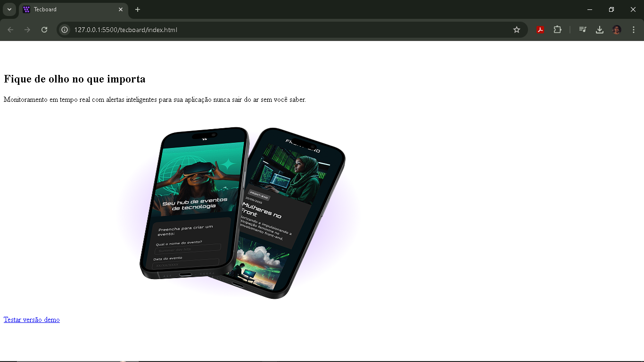This screenshot has width=644, height=362.
Task: Go back to the previous page
Action: coord(10,30)
